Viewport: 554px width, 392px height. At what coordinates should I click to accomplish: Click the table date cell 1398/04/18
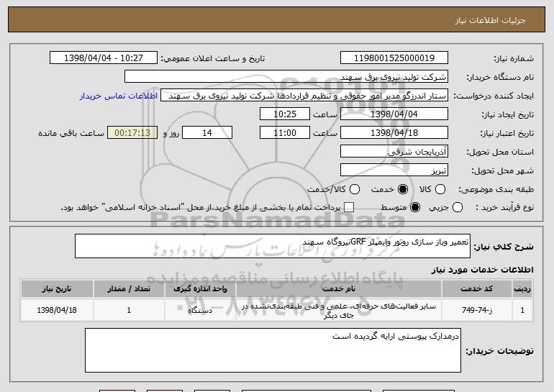57,310
